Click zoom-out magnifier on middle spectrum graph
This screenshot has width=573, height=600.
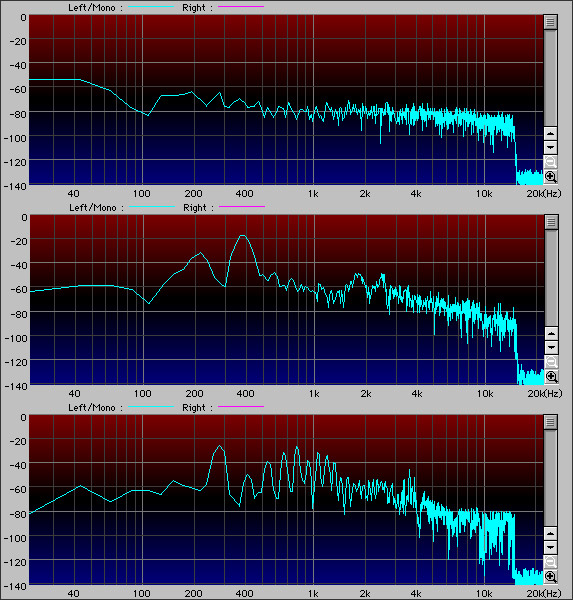coord(551,362)
